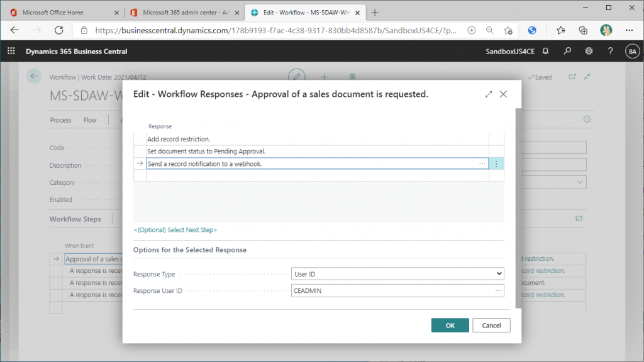Click the When Event column header

coord(79,246)
